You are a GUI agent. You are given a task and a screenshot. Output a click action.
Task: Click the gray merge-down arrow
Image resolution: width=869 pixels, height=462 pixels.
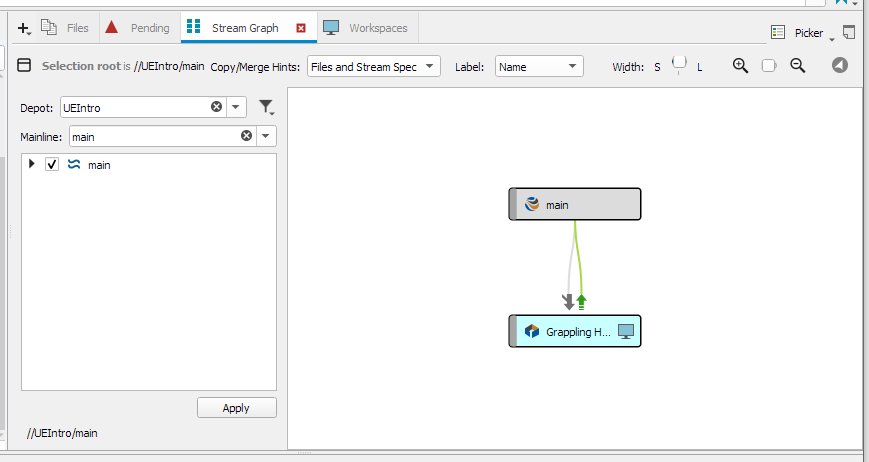pos(568,302)
